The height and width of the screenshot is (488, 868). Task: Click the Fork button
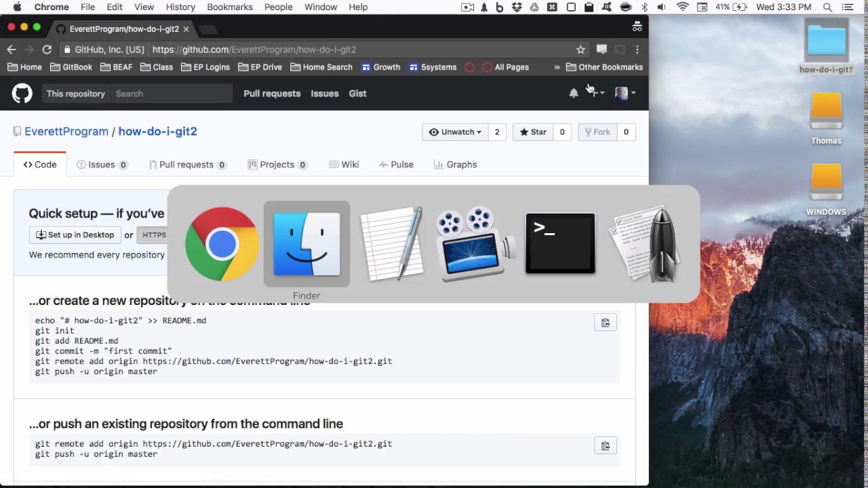pos(597,132)
